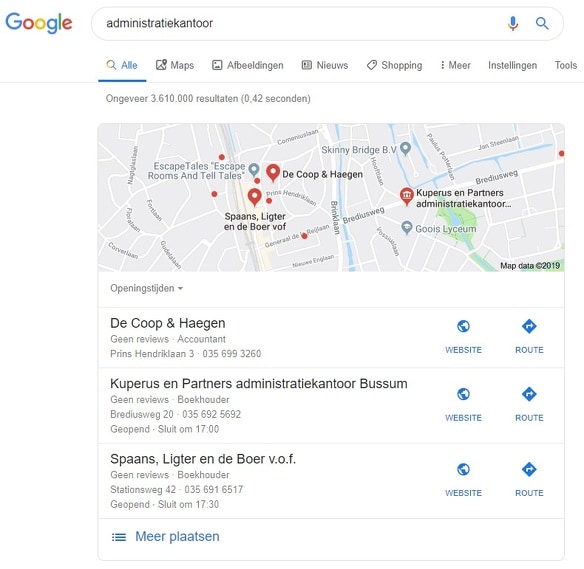The width and height of the screenshot is (584, 569).
Task: Click the De Coop & Haegen map pin
Action: pyautogui.click(x=273, y=173)
